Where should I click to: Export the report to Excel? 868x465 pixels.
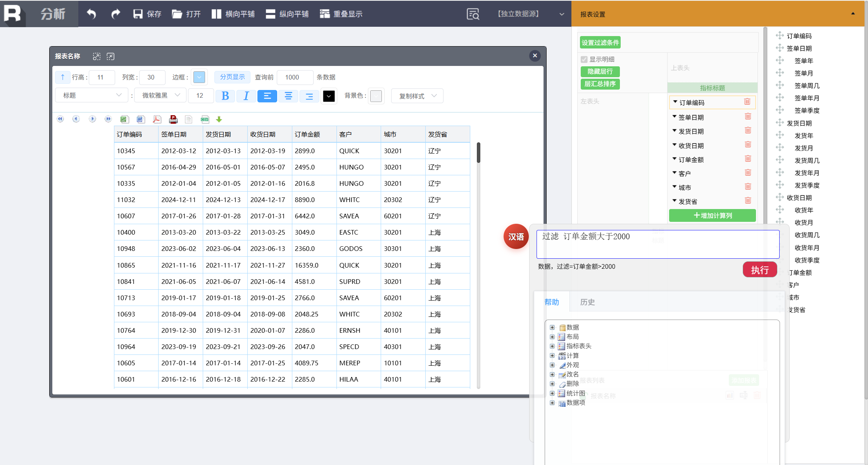pos(124,119)
